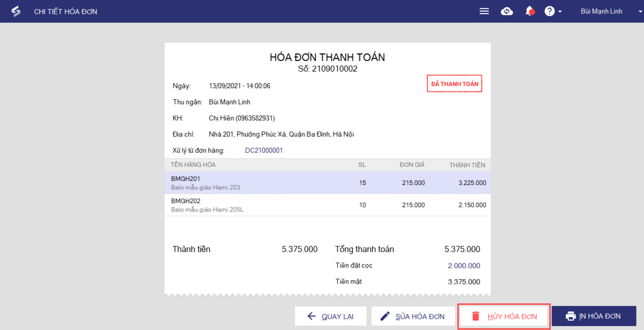Screen dimensions: 644x330
Task: Expand the user account dropdown arrow
Action: [x=640, y=12]
